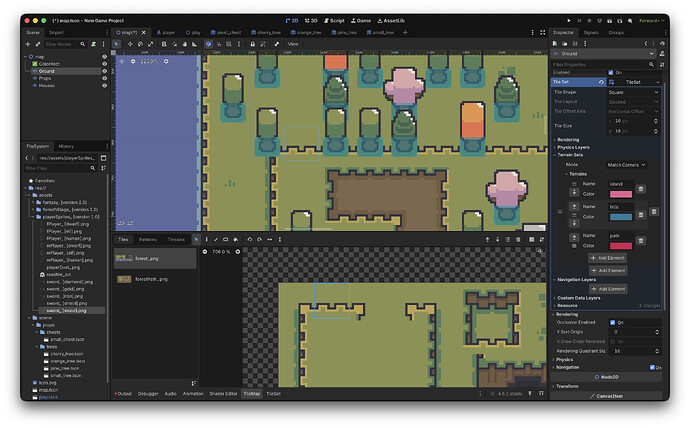Open the Match Corners mode dropdown
Viewport: 690px width, 428px height.
click(627, 164)
